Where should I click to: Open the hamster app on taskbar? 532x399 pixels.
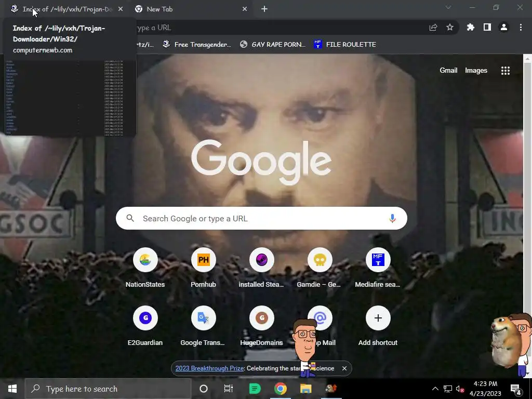pyautogui.click(x=331, y=389)
